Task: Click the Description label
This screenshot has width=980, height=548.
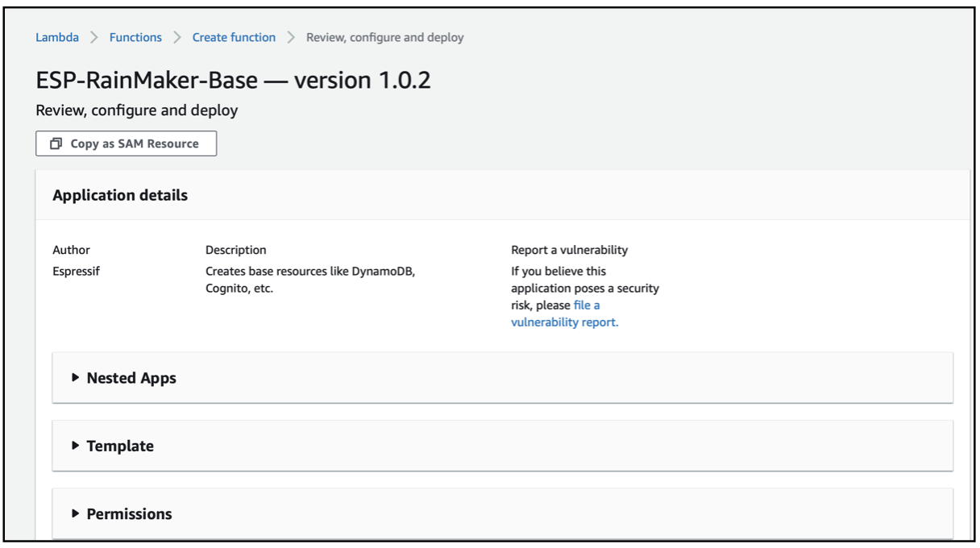Action: click(x=235, y=250)
